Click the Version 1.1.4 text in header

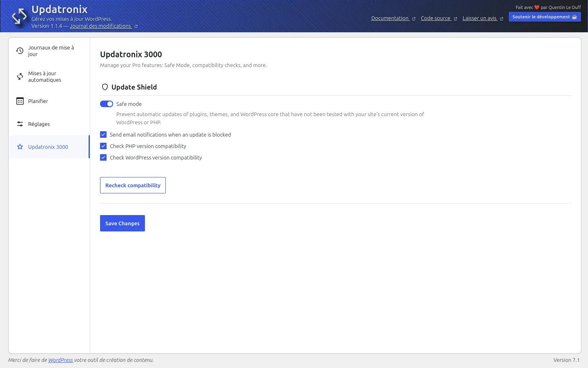47,26
